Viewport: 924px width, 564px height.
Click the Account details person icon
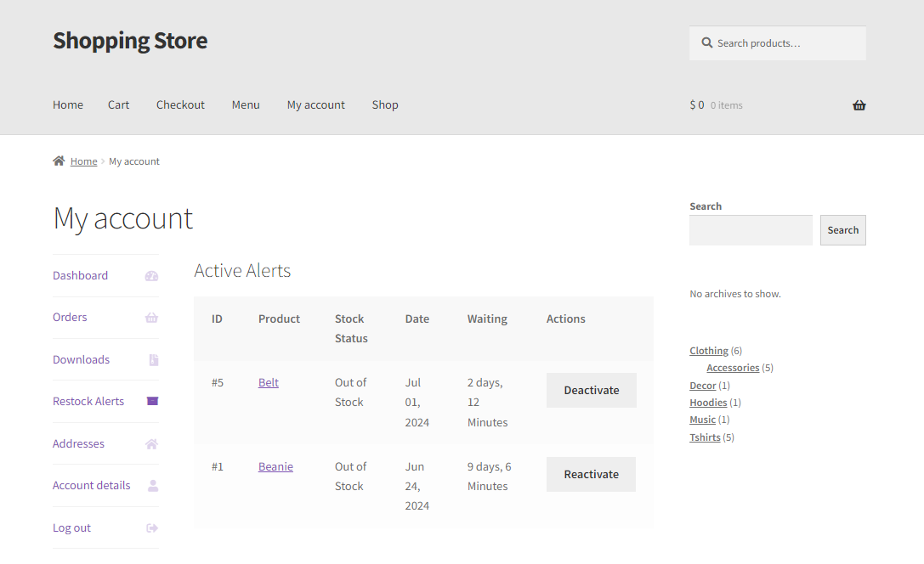pos(153,486)
